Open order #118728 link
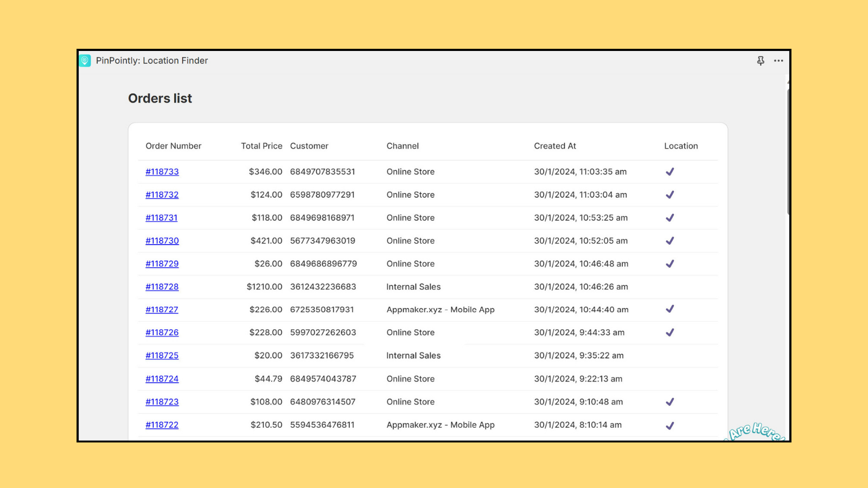 (x=162, y=287)
